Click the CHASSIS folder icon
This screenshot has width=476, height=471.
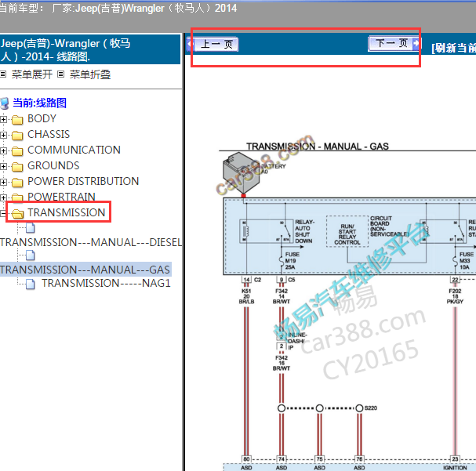17,136
